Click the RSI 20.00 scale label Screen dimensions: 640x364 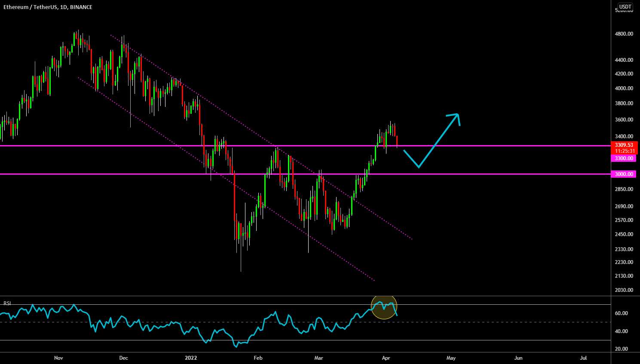(622, 349)
